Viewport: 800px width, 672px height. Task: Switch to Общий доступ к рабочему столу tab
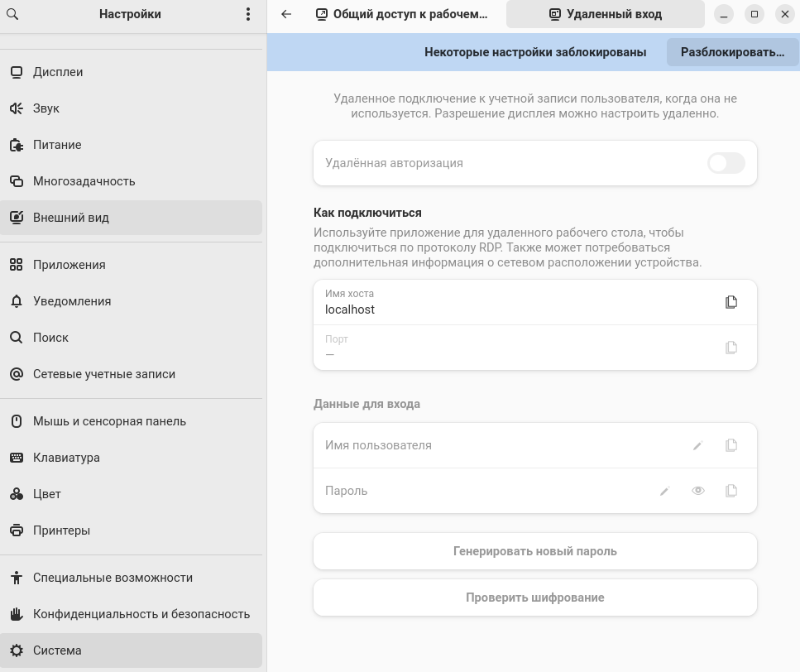click(402, 14)
